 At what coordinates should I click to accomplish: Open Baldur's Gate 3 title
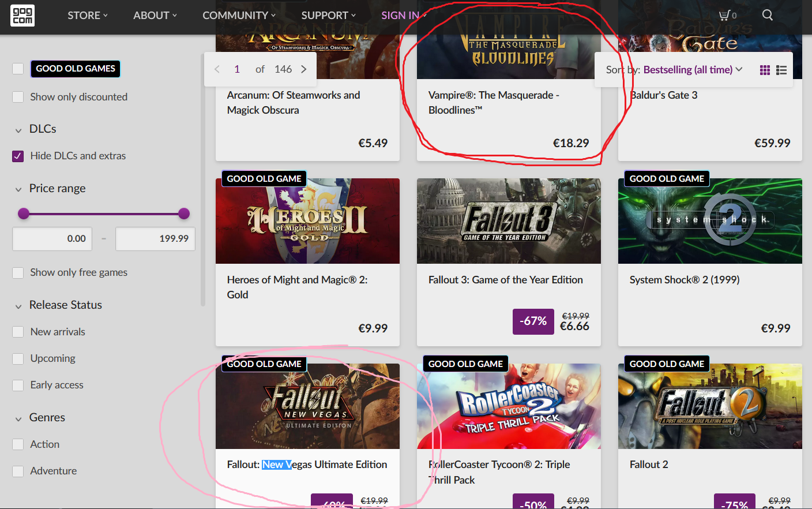click(663, 95)
